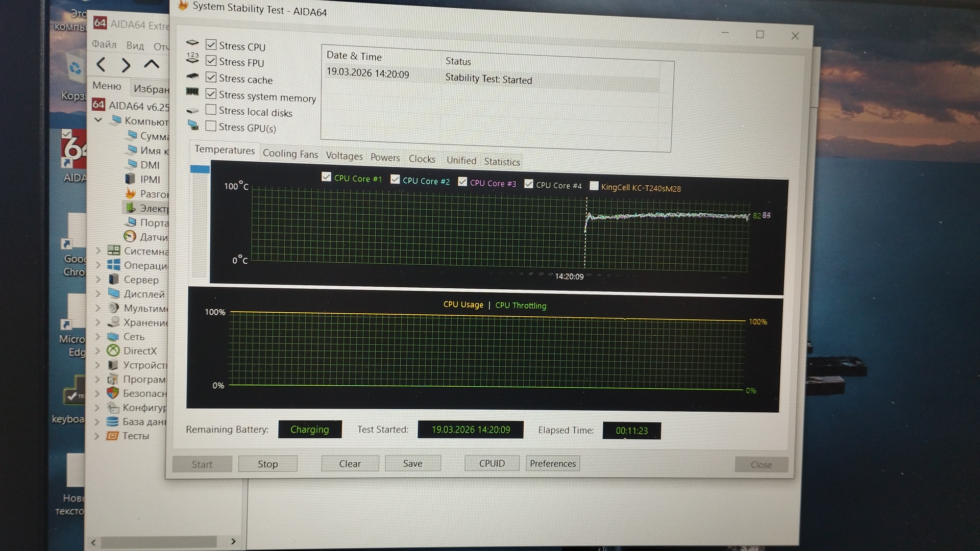Select the DirectX tree icon

(113, 350)
